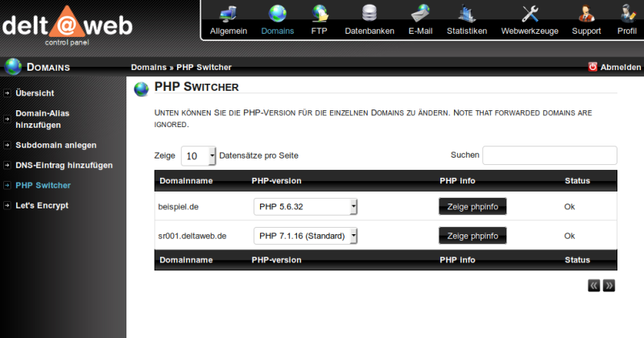The image size is (644, 338).
Task: Click the PHP Switcher breadcrumb text
Action: coord(204,67)
